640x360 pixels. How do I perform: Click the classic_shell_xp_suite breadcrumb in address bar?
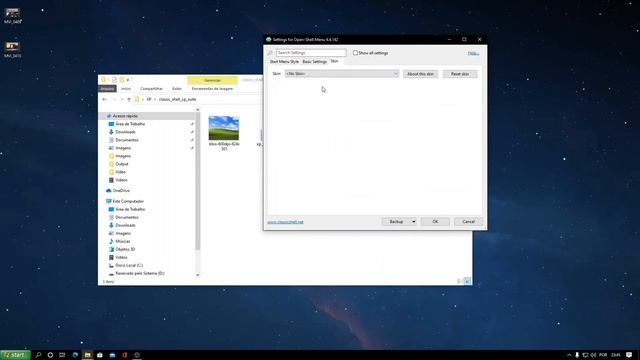pyautogui.click(x=178, y=99)
